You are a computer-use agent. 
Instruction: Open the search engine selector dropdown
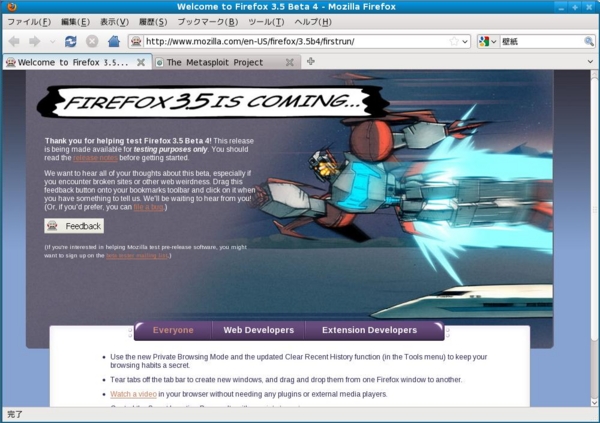point(494,42)
